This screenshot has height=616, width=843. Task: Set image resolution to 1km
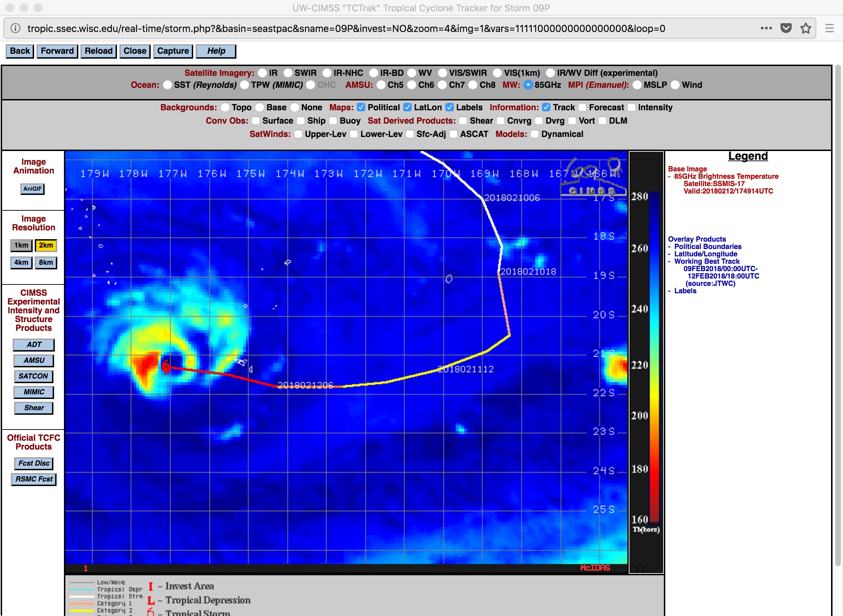coord(21,245)
